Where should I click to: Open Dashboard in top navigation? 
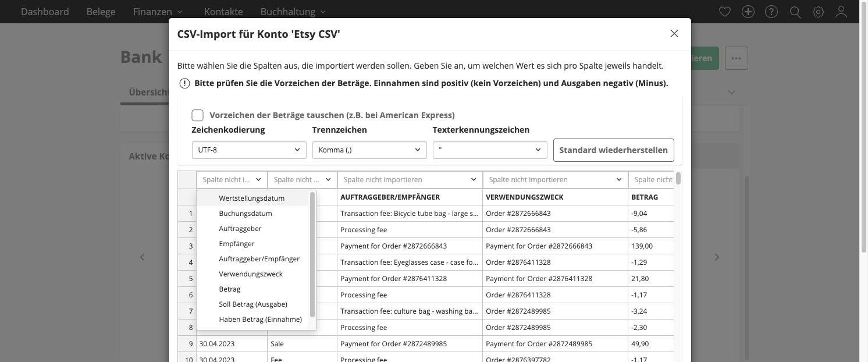pyautogui.click(x=45, y=12)
